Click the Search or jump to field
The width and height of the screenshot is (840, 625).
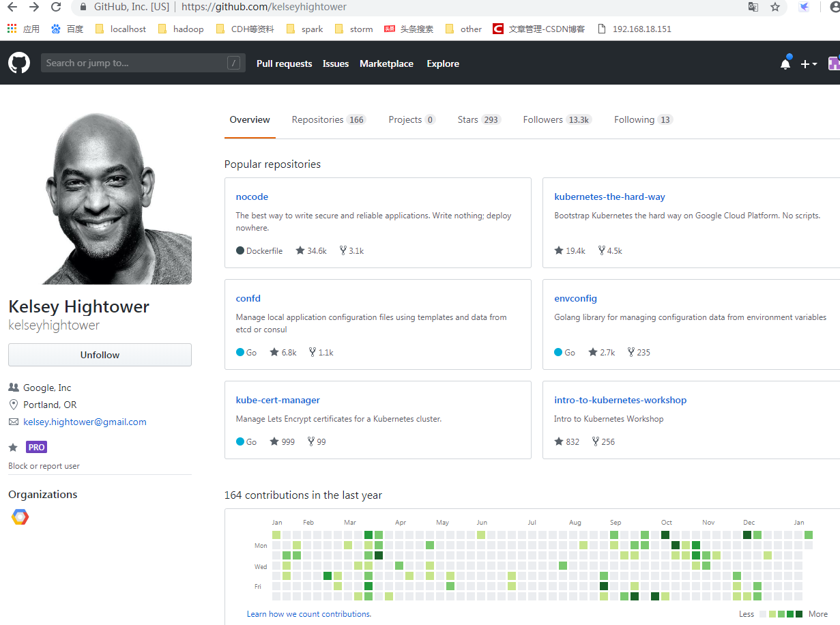tap(142, 63)
